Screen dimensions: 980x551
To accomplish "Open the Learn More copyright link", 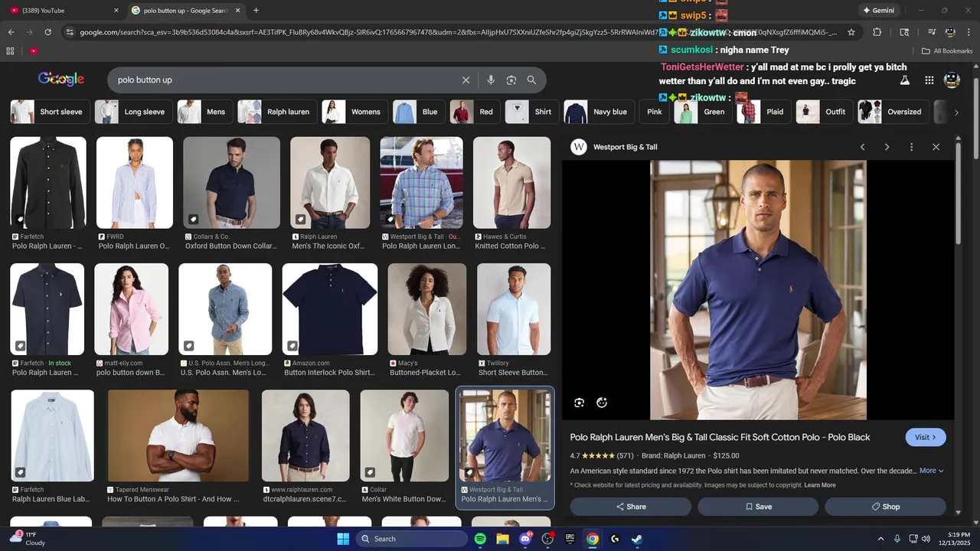I will 820,485.
